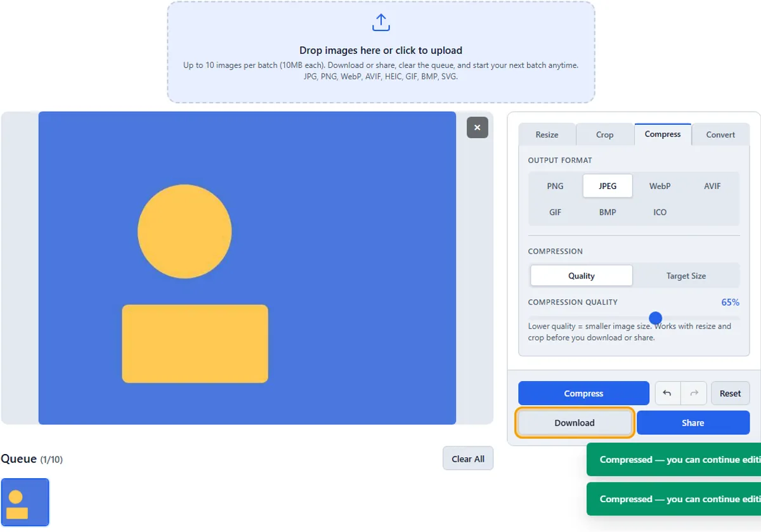Click the 65% quality value
Screen dimensions: 761x532
pyautogui.click(x=731, y=302)
